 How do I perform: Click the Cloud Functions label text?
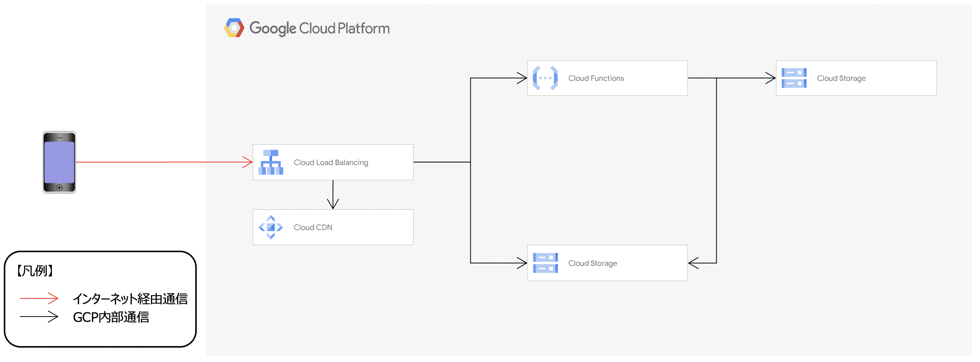click(x=596, y=78)
